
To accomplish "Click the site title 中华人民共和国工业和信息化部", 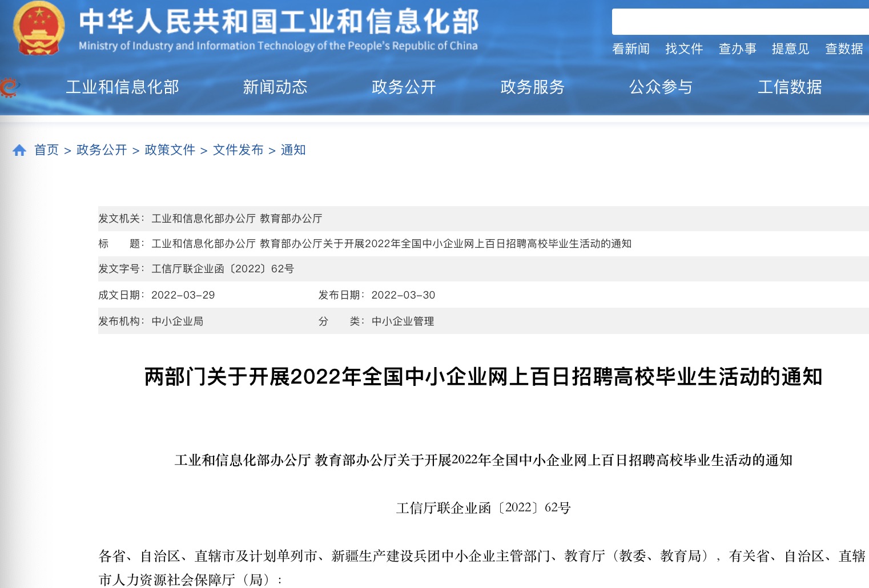I will [278, 21].
